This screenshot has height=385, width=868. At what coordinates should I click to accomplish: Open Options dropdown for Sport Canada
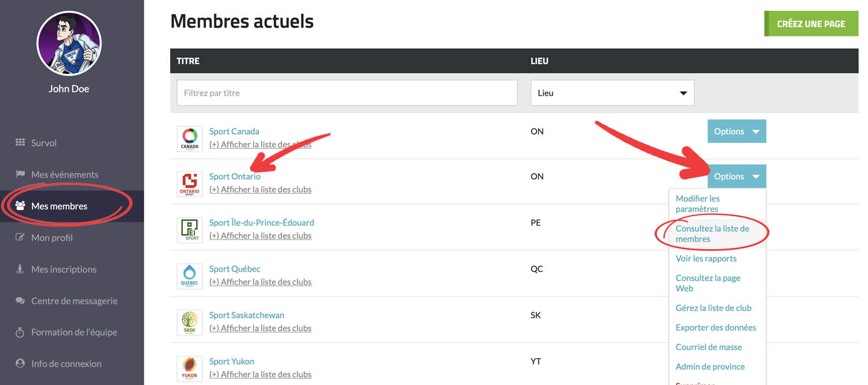tap(736, 131)
